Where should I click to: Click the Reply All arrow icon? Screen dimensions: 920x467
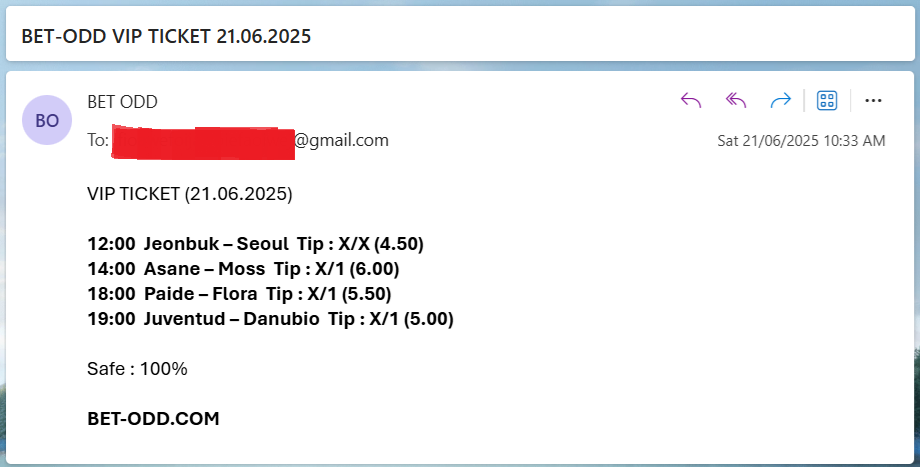click(736, 100)
